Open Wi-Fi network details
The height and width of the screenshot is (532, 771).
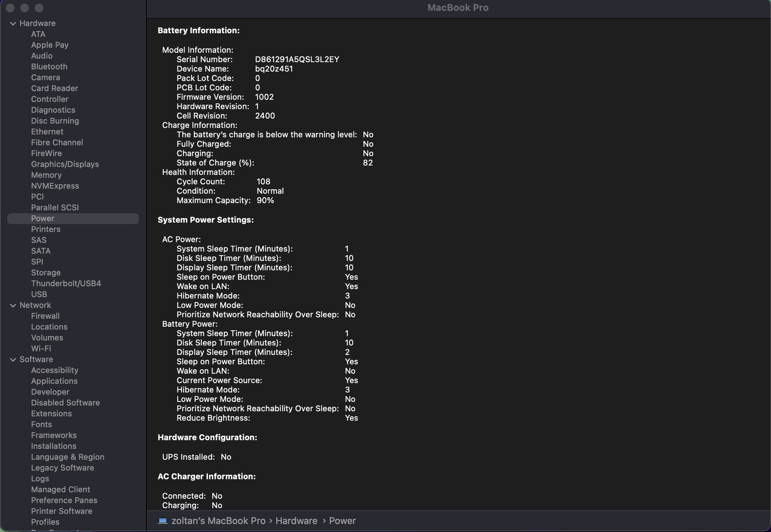click(x=41, y=348)
